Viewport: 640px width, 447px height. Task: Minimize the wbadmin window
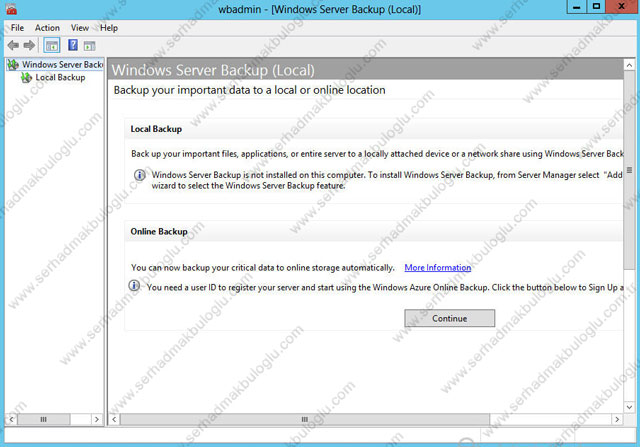(x=577, y=7)
